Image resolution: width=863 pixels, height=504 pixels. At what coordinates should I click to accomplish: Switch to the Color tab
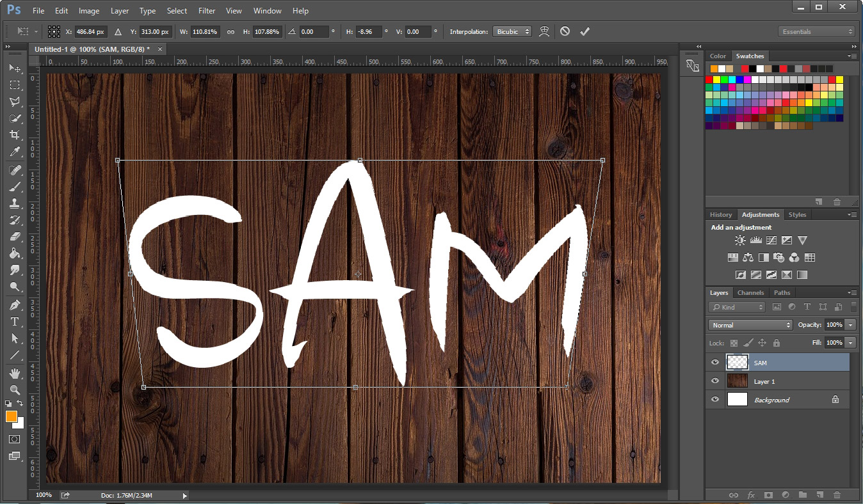click(x=718, y=56)
